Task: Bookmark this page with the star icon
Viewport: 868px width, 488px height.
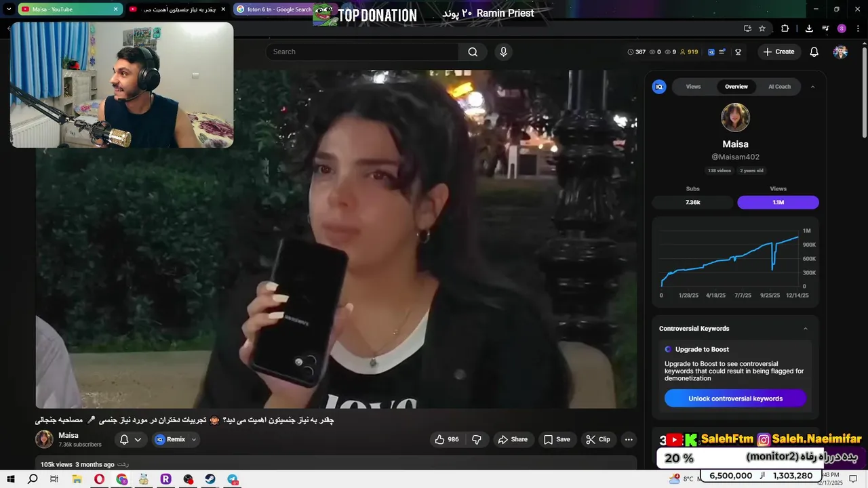Action: (x=762, y=28)
